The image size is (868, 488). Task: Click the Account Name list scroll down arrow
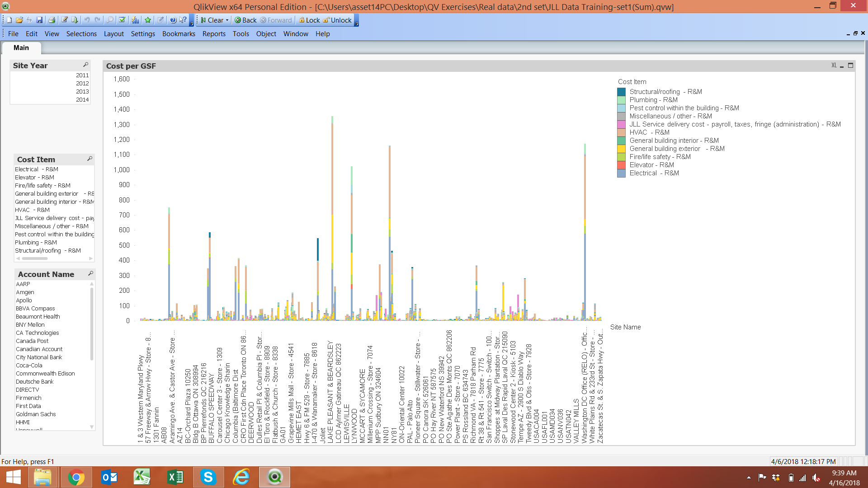(x=92, y=427)
